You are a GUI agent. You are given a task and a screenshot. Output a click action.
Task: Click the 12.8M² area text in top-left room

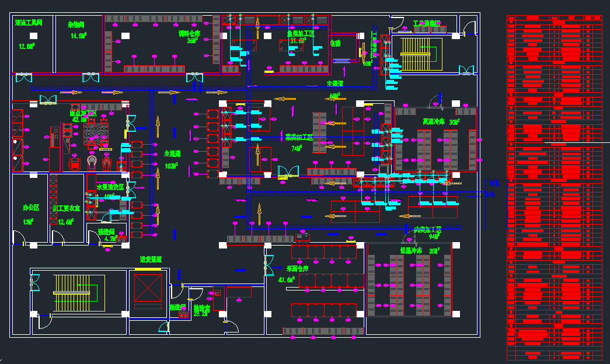26,47
